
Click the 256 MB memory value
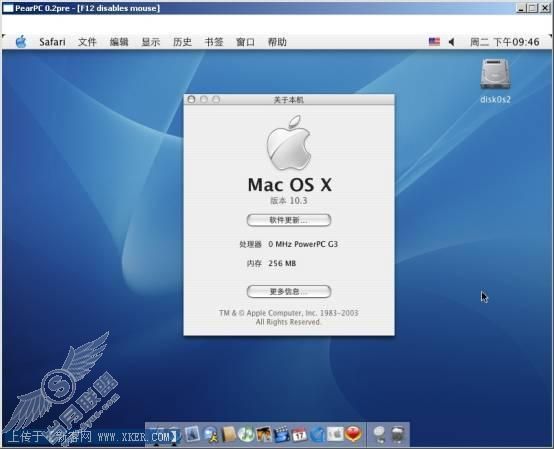[282, 263]
